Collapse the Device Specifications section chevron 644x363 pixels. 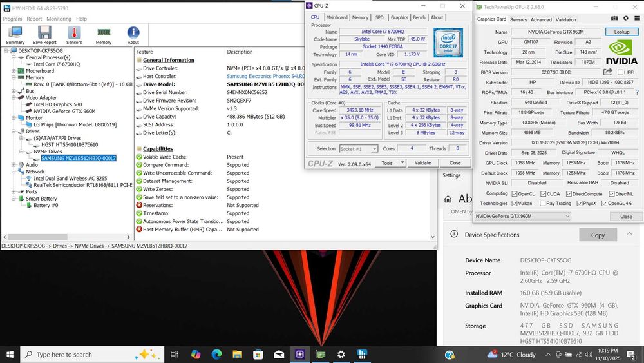click(629, 234)
